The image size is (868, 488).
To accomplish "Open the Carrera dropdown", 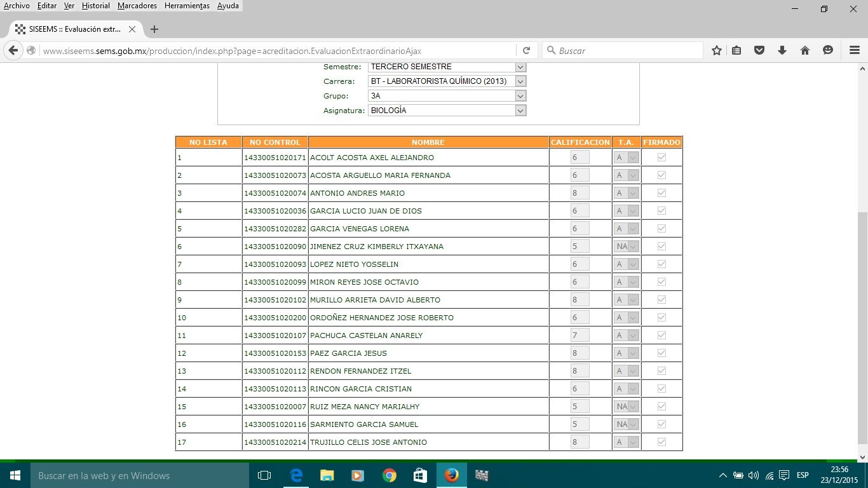I will point(447,81).
